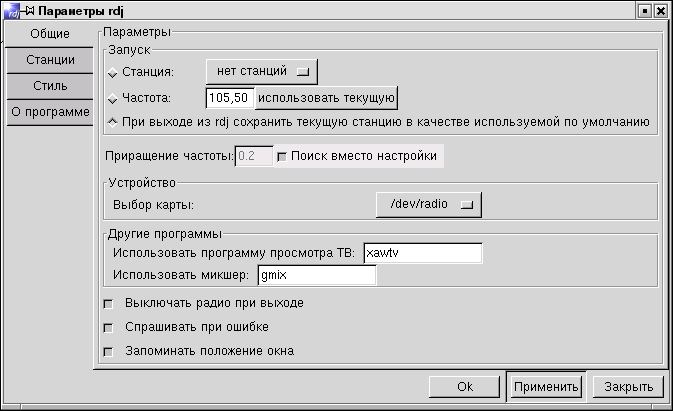
Task: Expand the /dev/radio device dropdown
Action: 428,204
